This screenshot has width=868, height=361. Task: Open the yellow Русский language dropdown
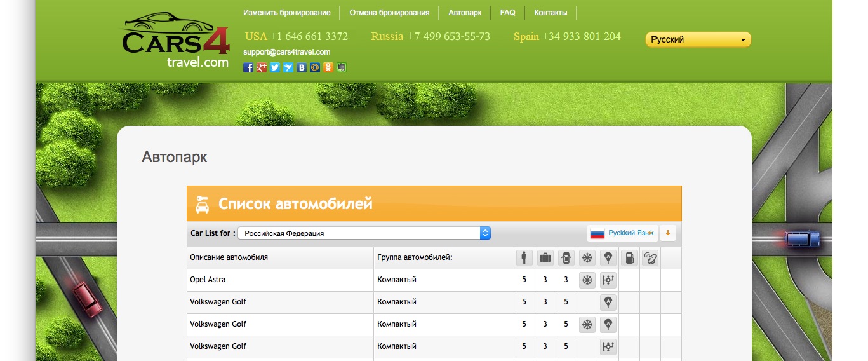[x=698, y=39]
